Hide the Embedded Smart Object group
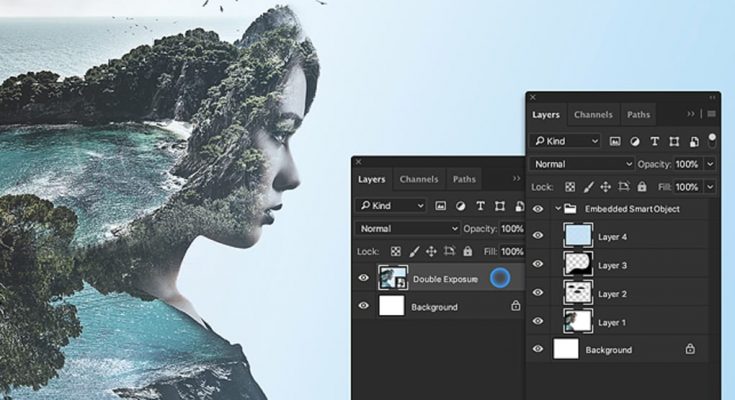This screenshot has width=735, height=400. (x=538, y=209)
